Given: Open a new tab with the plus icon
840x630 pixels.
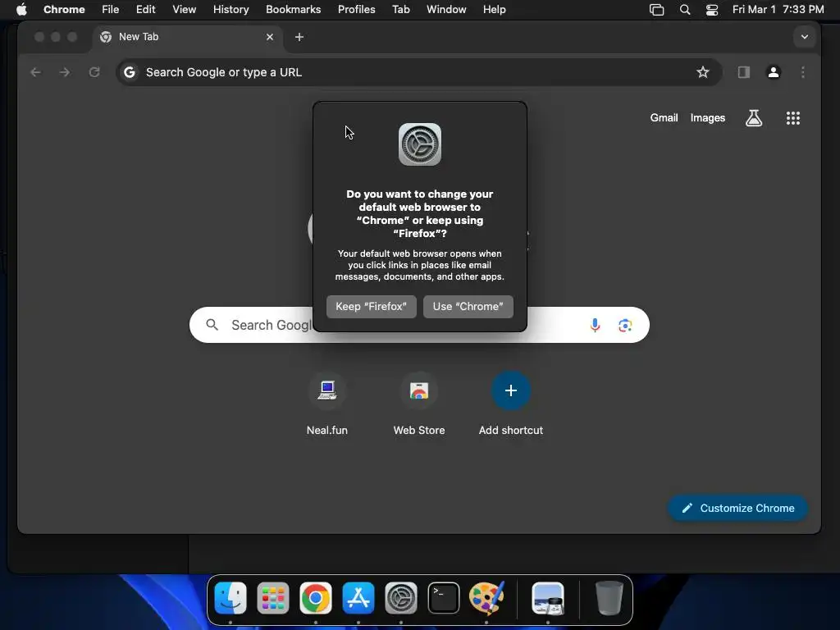Looking at the screenshot, I should pos(299,37).
